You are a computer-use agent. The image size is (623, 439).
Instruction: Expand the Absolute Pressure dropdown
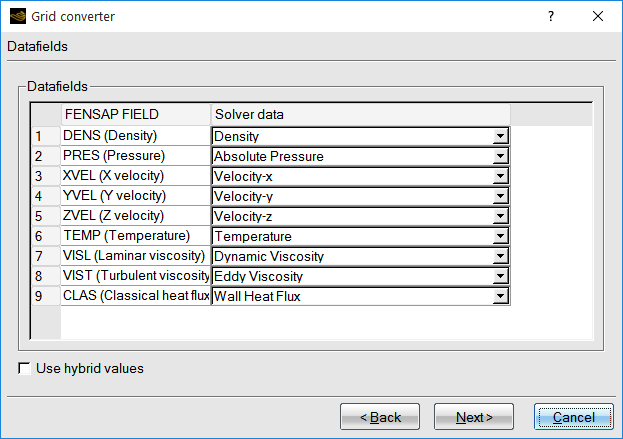coord(500,156)
